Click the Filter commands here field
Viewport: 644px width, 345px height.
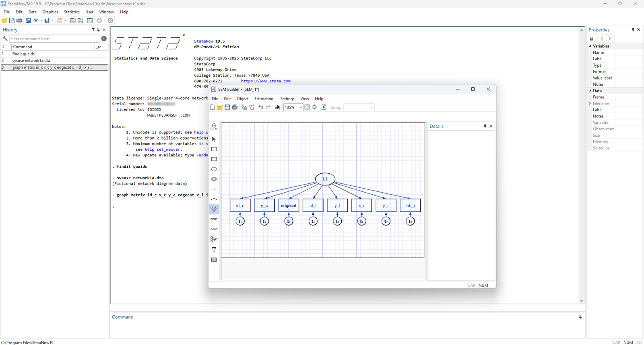click(x=54, y=39)
